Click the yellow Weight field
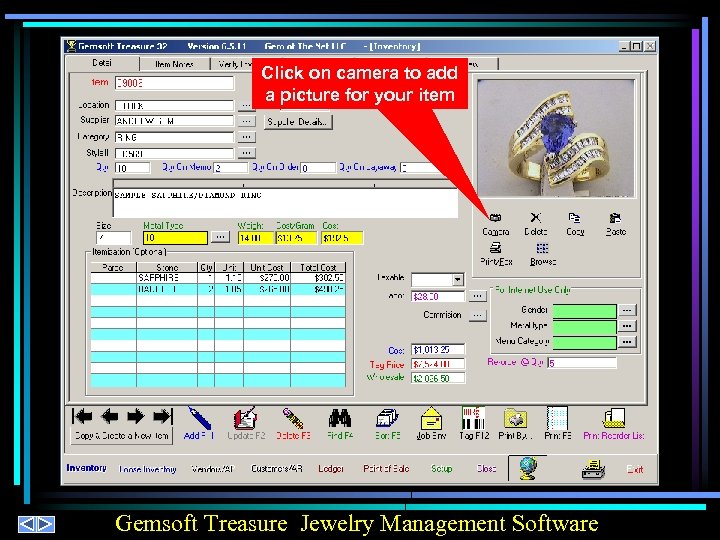Screen dimensions: 720x540 (x=255, y=238)
